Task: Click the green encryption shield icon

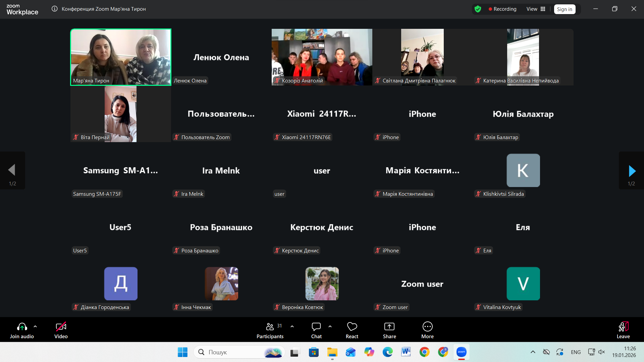Action: tap(478, 9)
